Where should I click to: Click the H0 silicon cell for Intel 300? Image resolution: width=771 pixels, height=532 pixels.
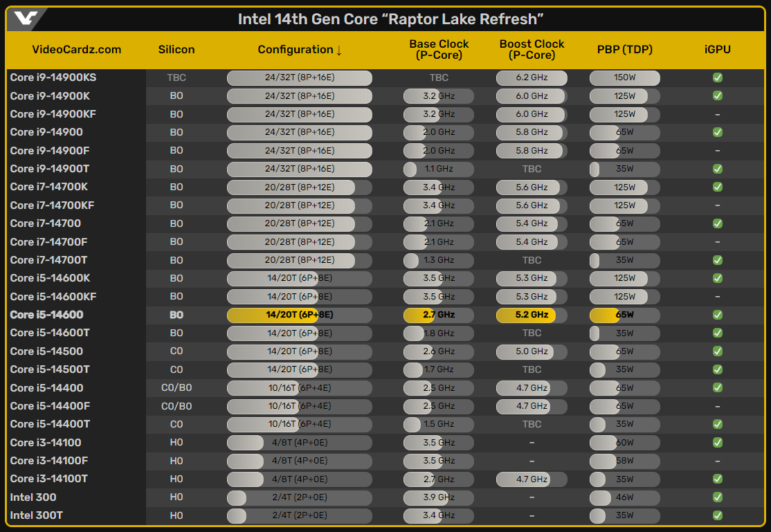pyautogui.click(x=176, y=497)
